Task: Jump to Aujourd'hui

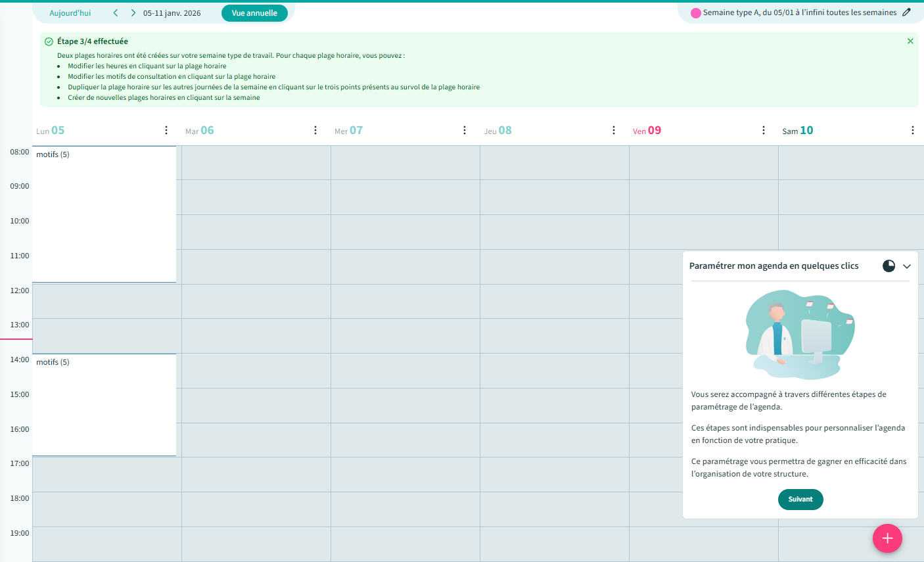Action: click(70, 13)
